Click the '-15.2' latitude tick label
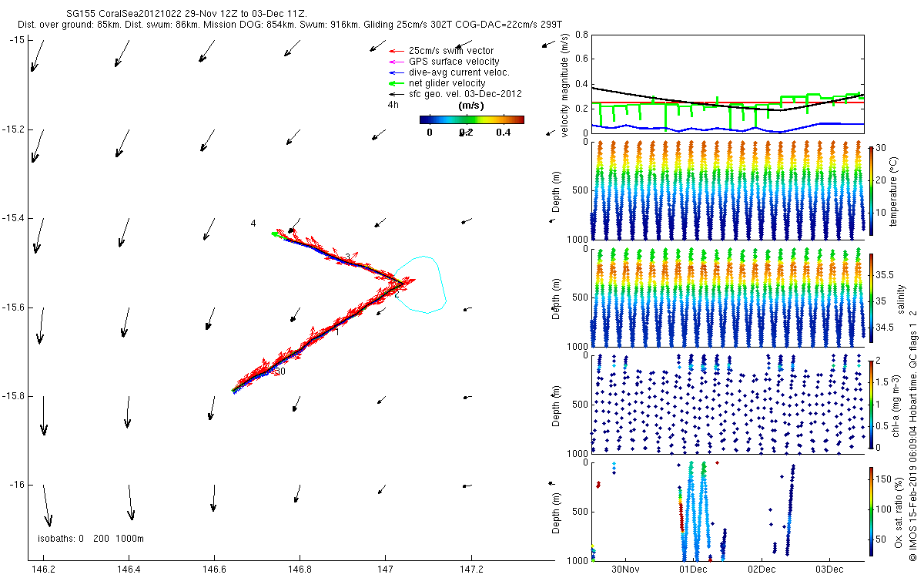 point(13,129)
